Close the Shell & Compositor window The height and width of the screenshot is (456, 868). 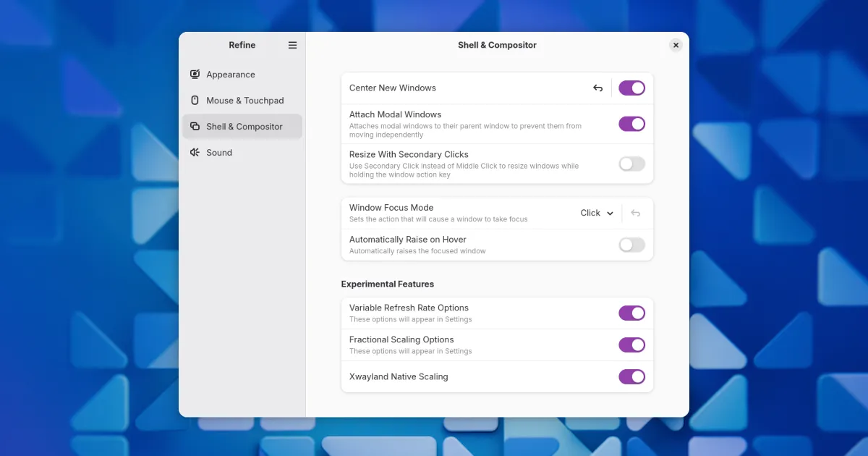point(676,45)
